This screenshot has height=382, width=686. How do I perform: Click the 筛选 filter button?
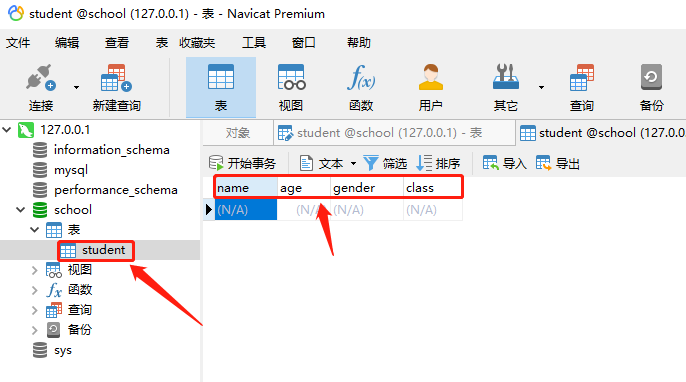385,163
